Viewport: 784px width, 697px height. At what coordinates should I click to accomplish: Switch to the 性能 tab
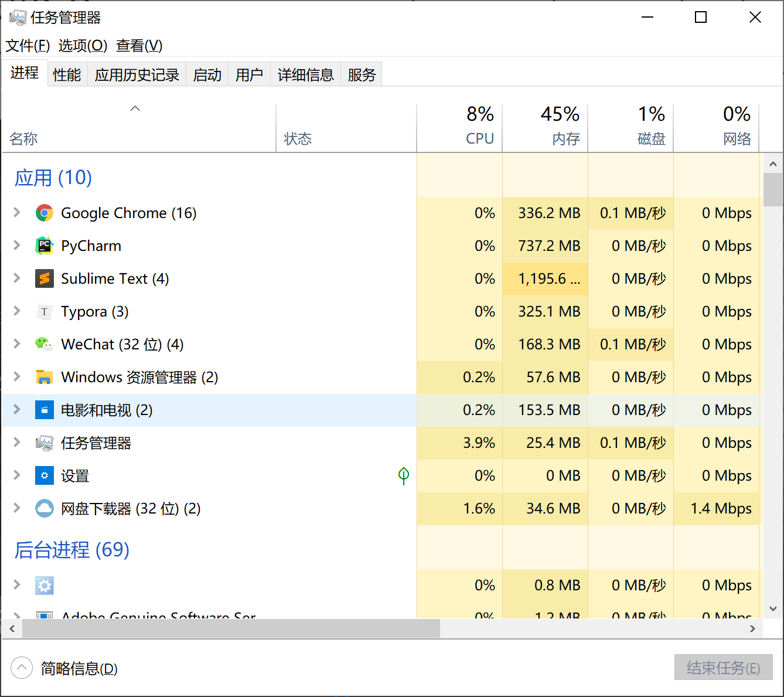(x=67, y=74)
